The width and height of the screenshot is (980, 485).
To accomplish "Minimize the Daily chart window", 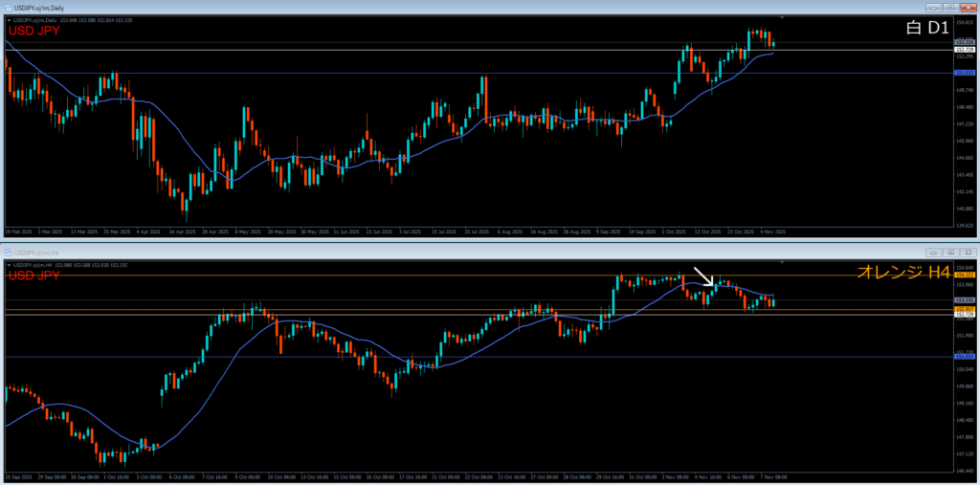I will click(933, 7).
